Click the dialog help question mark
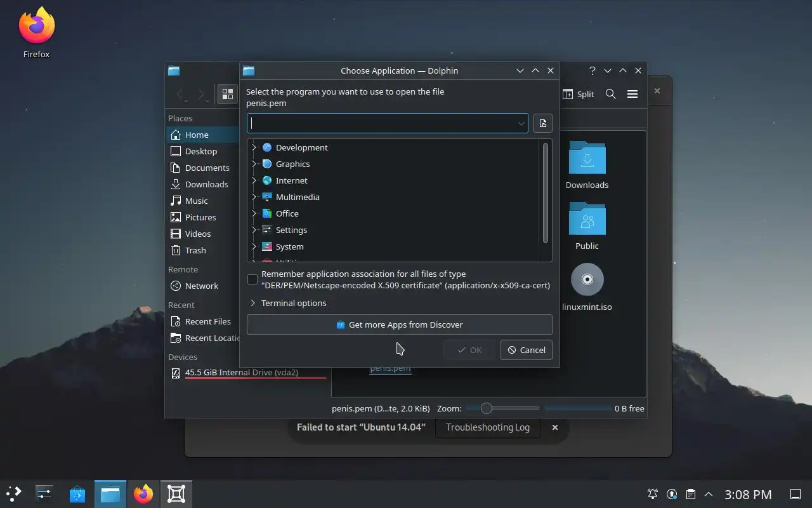Image resolution: width=812 pixels, height=508 pixels. pos(593,70)
